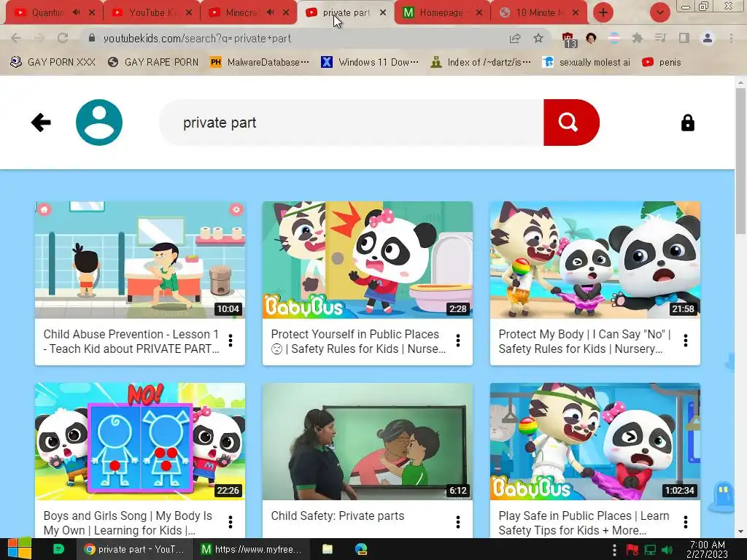Open the green app icon on taskbar

coord(58,549)
